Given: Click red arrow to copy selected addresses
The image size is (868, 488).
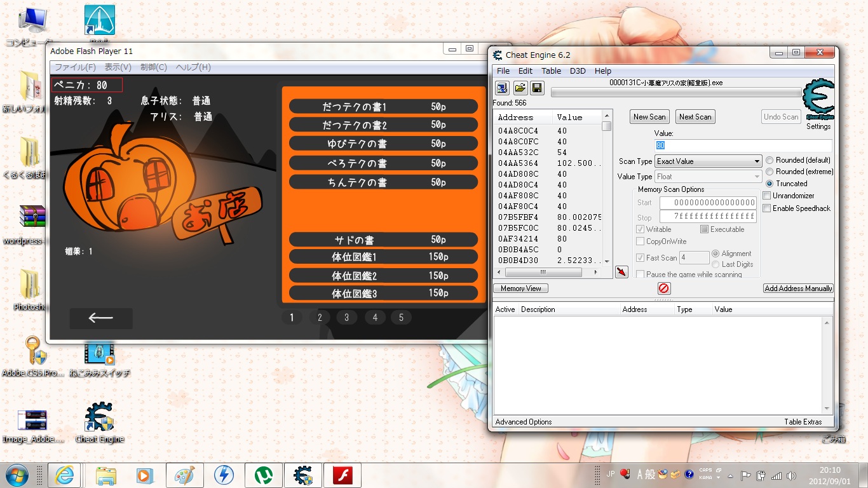Looking at the screenshot, I should click(x=621, y=272).
